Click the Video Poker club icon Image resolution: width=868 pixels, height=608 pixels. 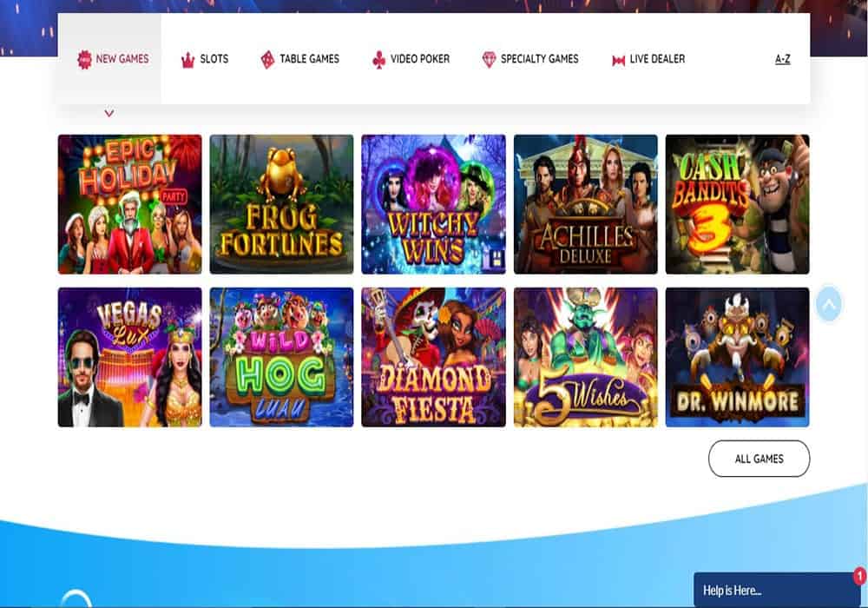[x=378, y=60]
